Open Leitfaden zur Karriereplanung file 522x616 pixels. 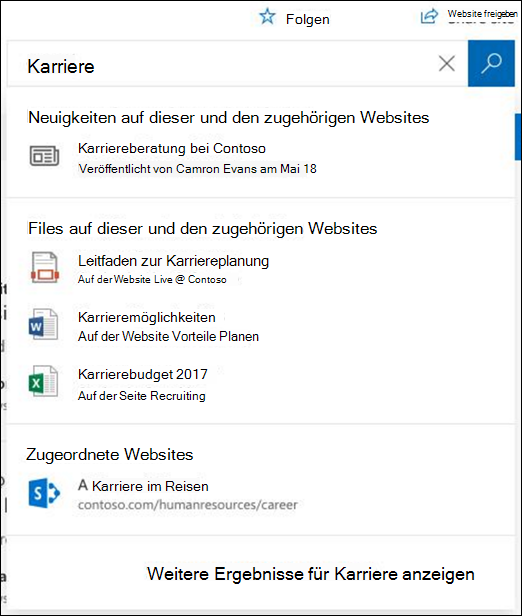[173, 261]
